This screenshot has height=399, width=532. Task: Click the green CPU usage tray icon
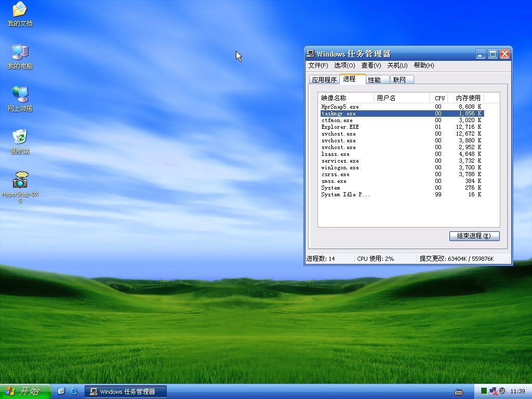click(484, 391)
